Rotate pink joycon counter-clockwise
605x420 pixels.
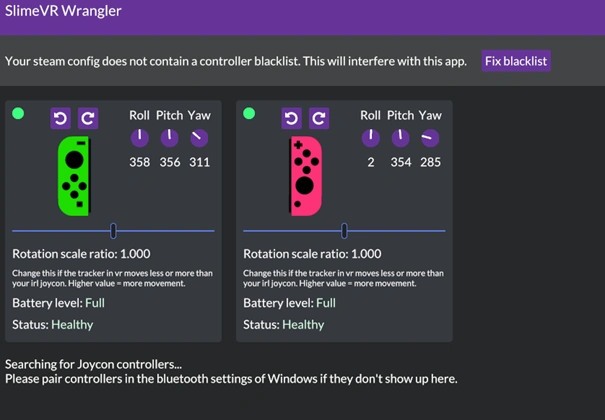pos(291,119)
